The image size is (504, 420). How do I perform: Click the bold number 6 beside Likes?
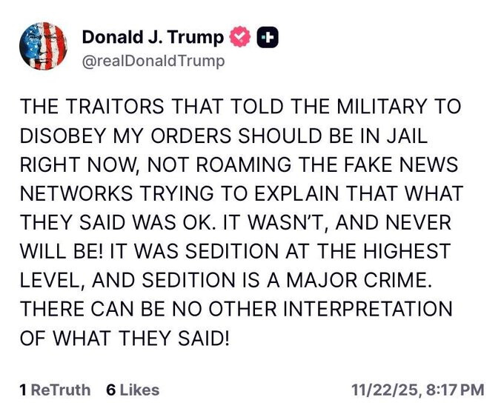click(x=110, y=389)
